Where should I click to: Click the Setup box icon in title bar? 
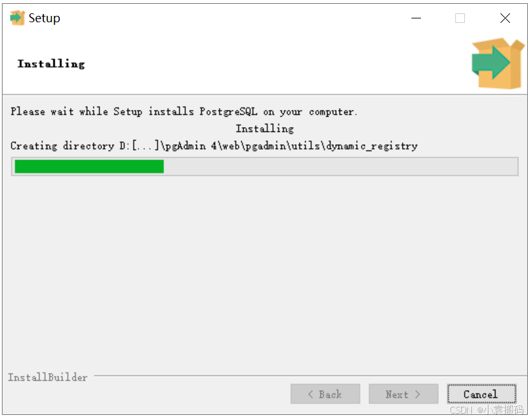pyautogui.click(x=17, y=18)
